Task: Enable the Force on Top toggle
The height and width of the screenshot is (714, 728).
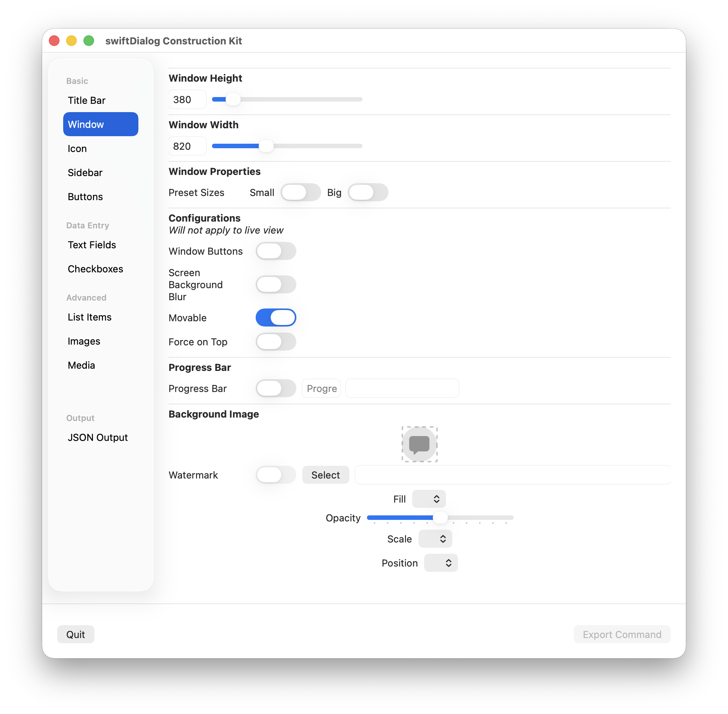Action: (x=276, y=342)
